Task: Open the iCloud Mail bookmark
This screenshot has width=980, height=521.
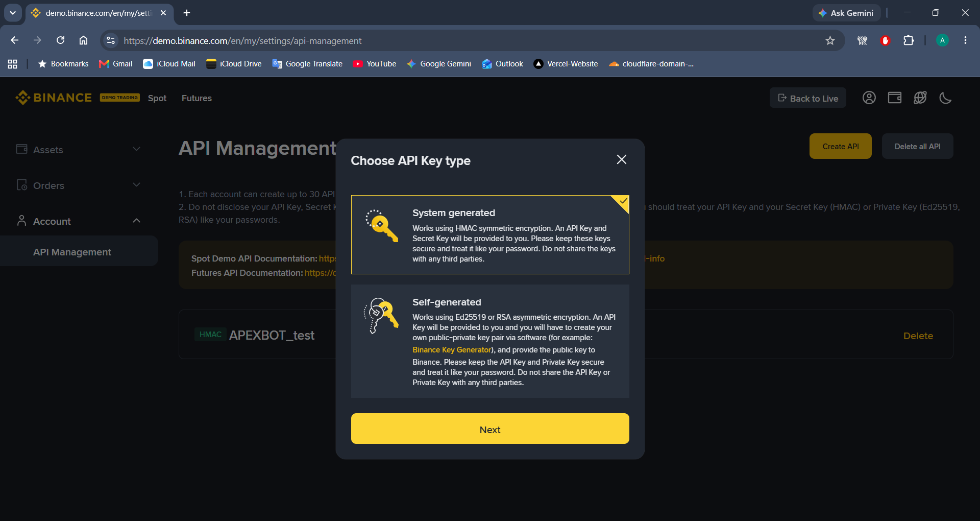Action: pos(169,64)
